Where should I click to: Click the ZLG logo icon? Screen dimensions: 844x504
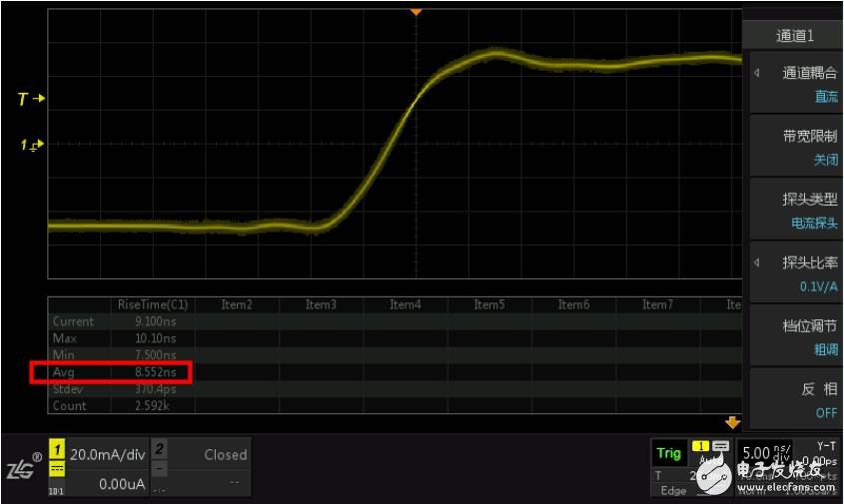22,465
